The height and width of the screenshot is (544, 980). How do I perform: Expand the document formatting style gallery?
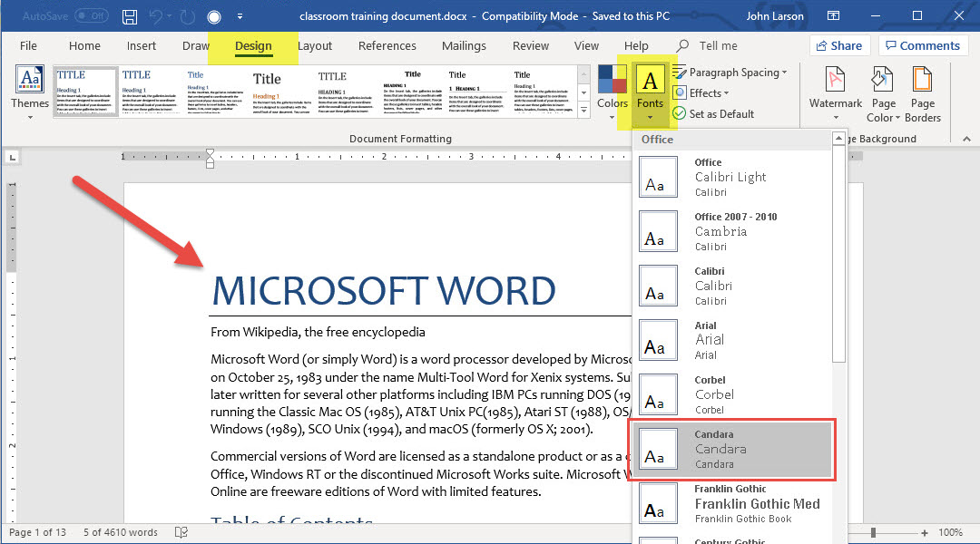(583, 111)
